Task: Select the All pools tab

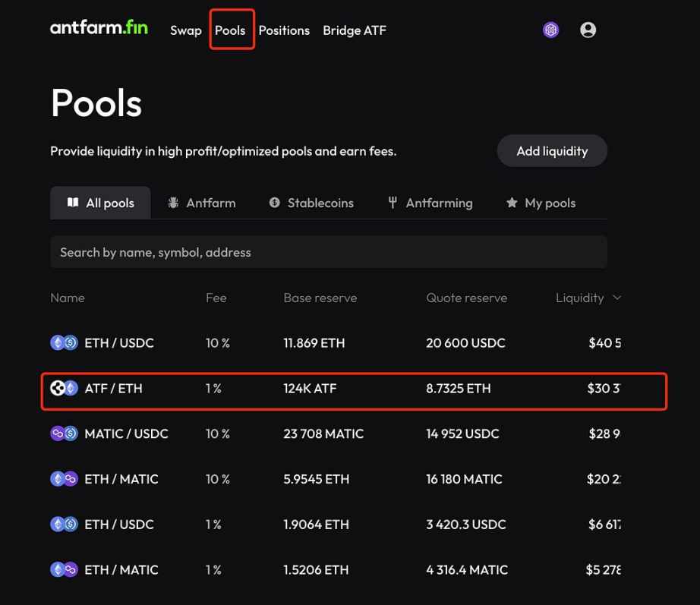Action: click(100, 203)
